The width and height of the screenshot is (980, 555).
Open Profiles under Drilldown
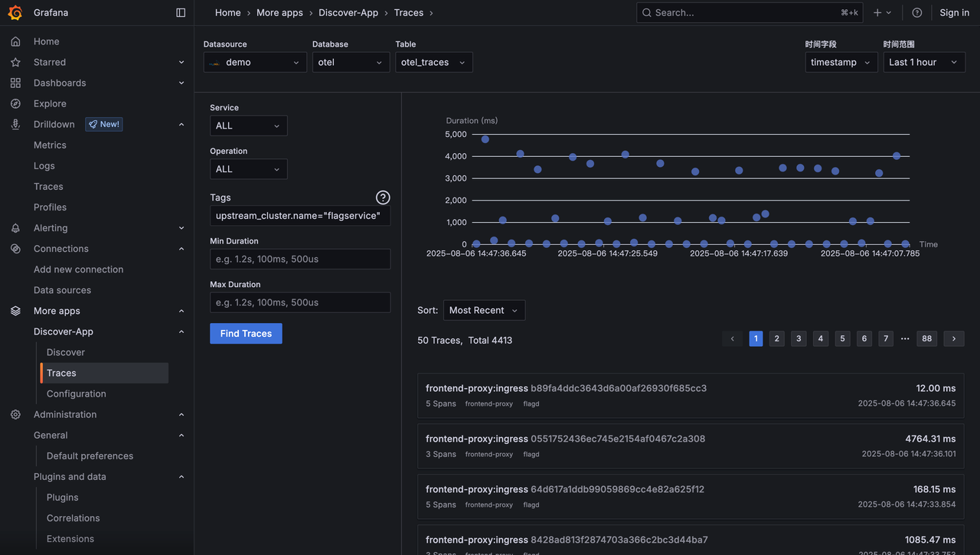(50, 207)
